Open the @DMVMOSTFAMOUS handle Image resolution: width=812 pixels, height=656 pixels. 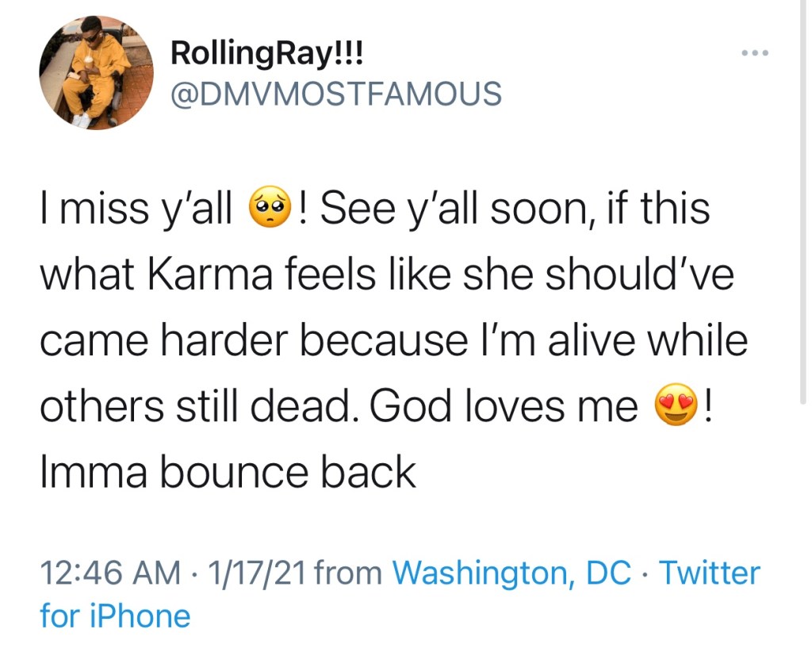coord(336,94)
